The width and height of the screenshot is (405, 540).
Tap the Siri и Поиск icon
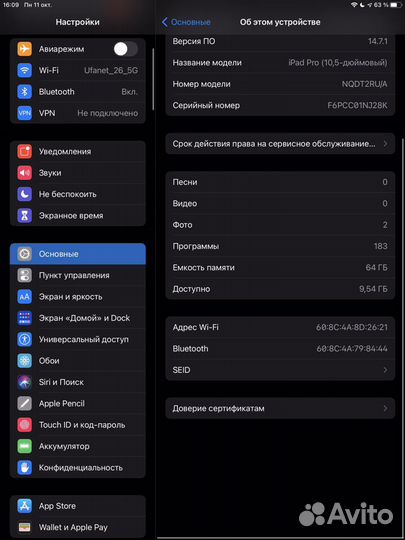click(x=24, y=382)
